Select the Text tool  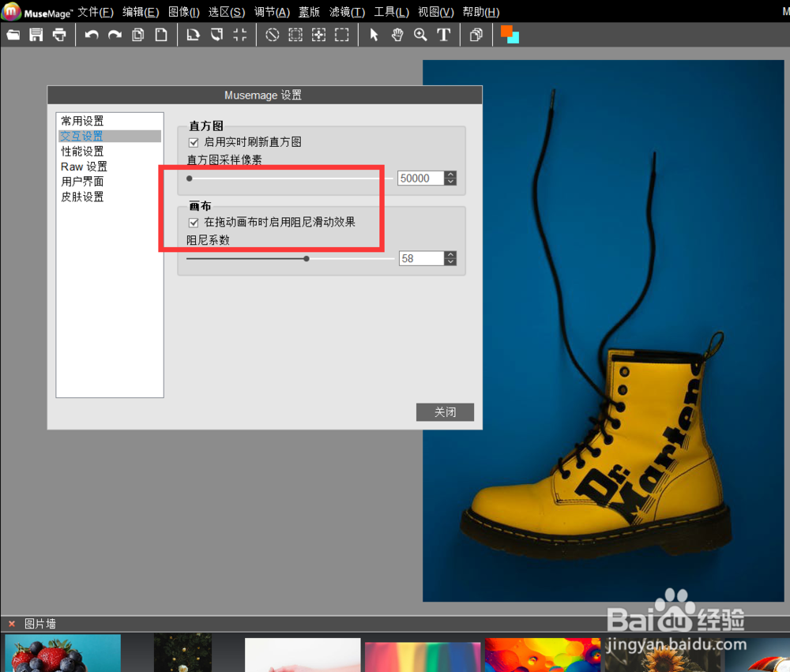444,35
